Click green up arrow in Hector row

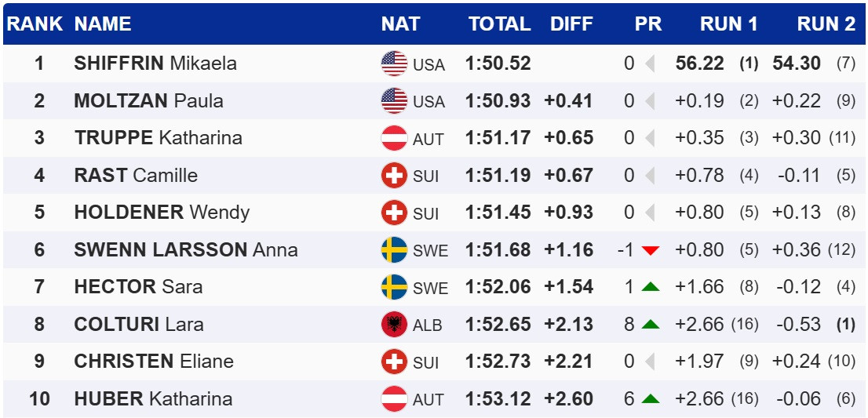coord(649,287)
